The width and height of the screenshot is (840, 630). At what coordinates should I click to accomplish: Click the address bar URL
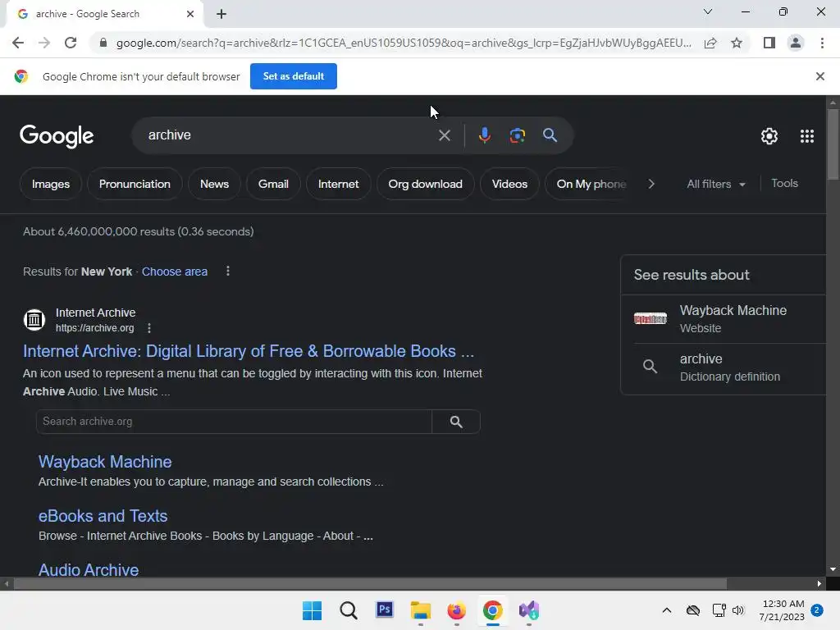tap(404, 43)
